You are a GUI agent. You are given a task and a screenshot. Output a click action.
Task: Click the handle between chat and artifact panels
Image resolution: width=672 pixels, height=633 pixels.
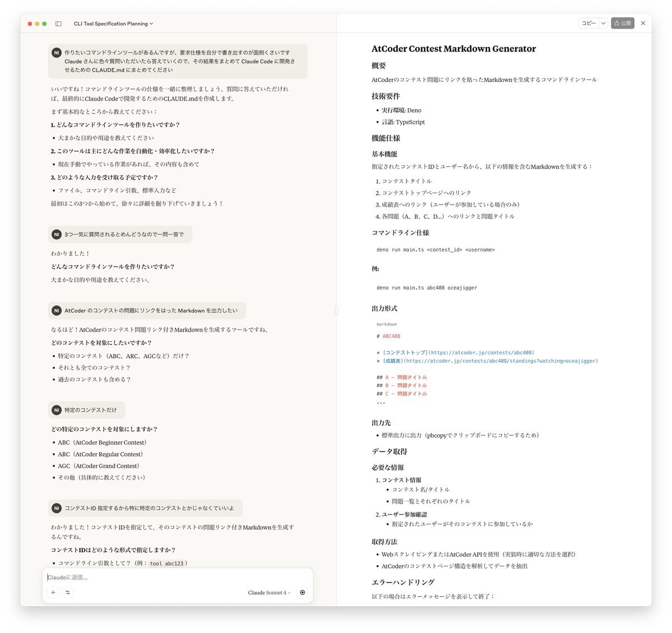pos(337,310)
